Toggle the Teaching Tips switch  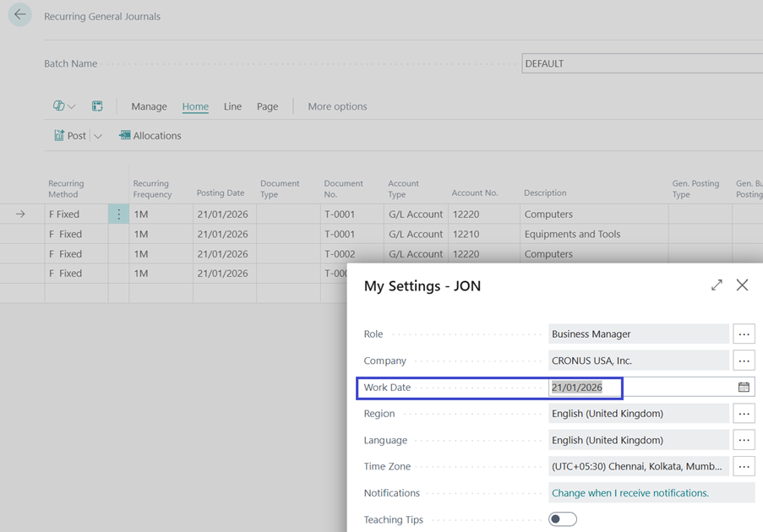tap(563, 519)
